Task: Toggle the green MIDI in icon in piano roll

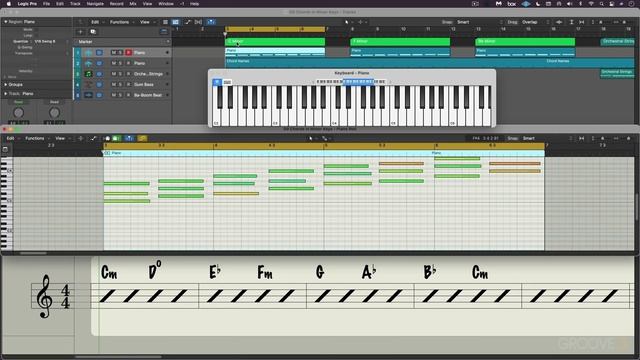Action: 116,138
